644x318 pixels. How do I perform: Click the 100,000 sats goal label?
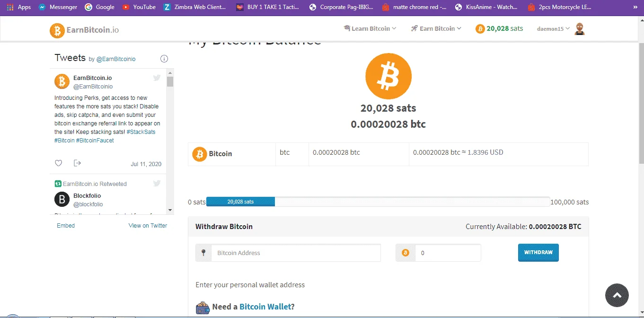click(x=570, y=202)
